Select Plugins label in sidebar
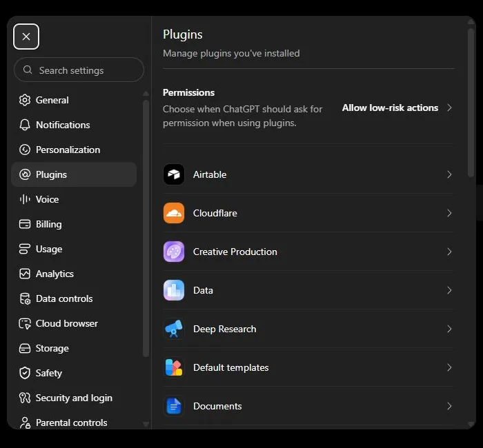Image resolution: width=483 pixels, height=448 pixels. pyautogui.click(x=51, y=175)
